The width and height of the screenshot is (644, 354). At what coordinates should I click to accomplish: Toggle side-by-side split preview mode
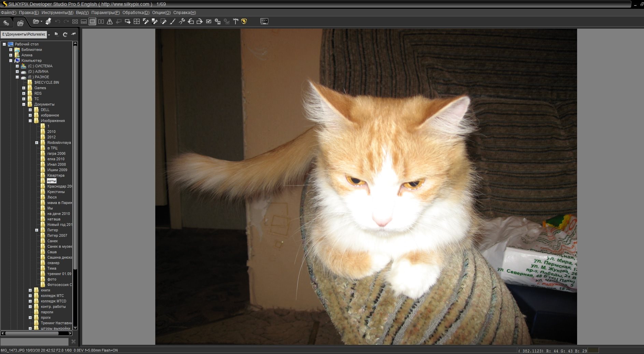(x=101, y=22)
